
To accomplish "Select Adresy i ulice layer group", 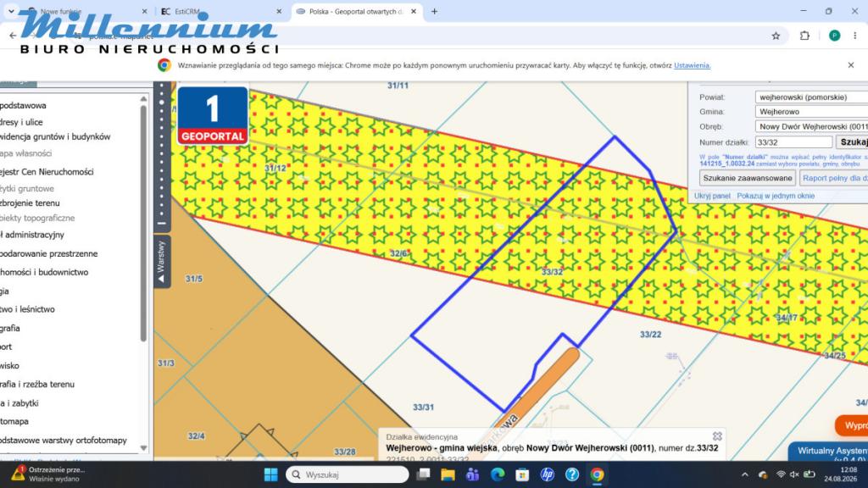I will pyautogui.click(x=21, y=122).
